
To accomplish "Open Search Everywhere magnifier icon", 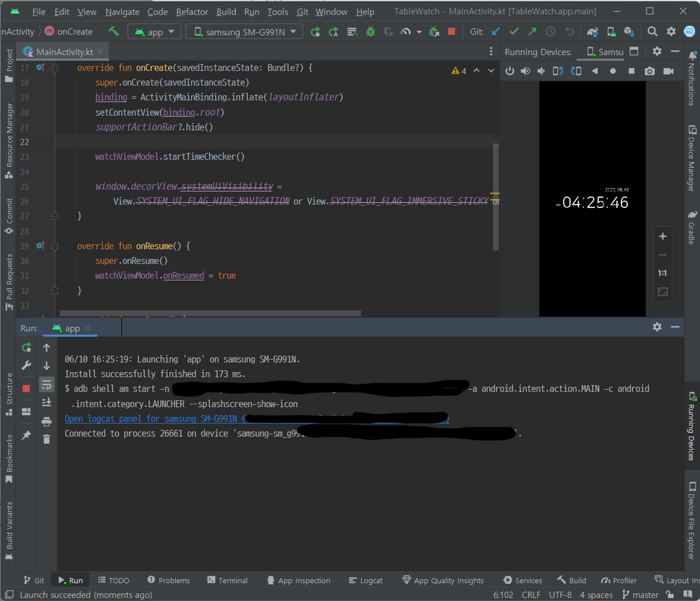I will (652, 32).
